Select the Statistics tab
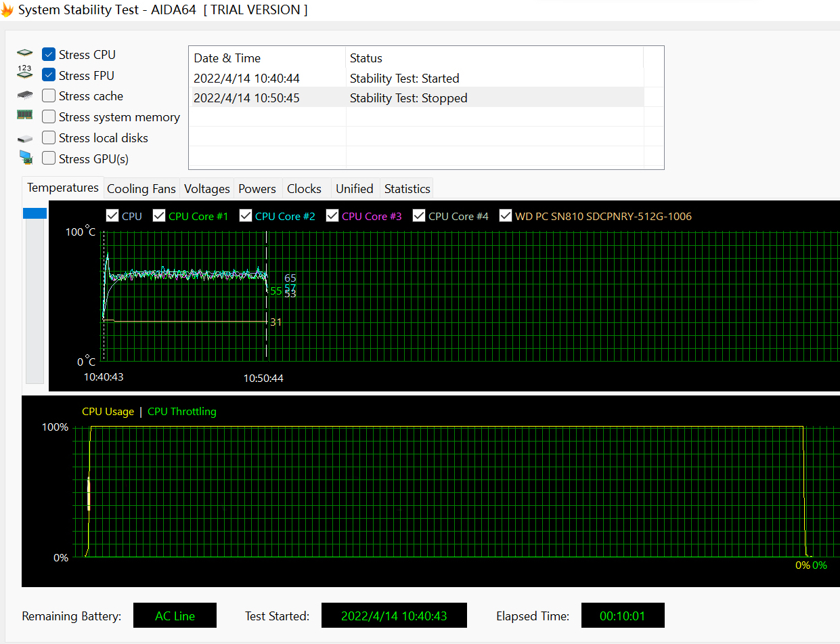Viewport: 840px width, 644px height. tap(407, 189)
